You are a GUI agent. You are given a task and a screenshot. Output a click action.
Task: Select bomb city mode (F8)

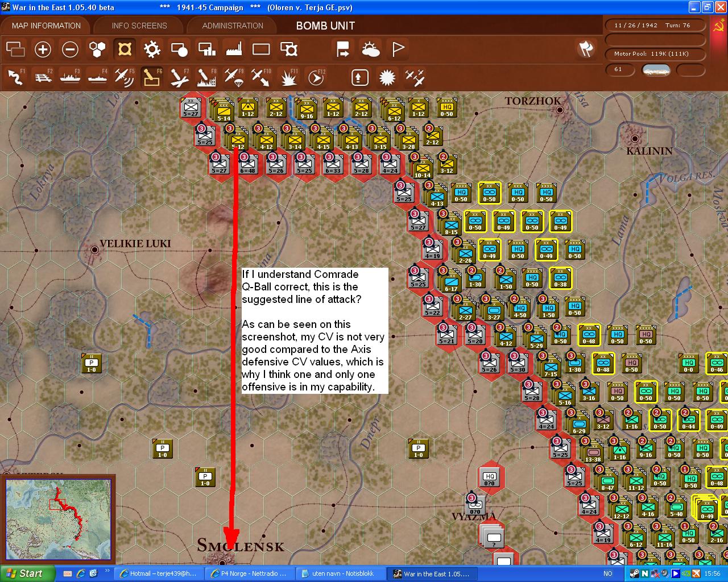click(206, 77)
